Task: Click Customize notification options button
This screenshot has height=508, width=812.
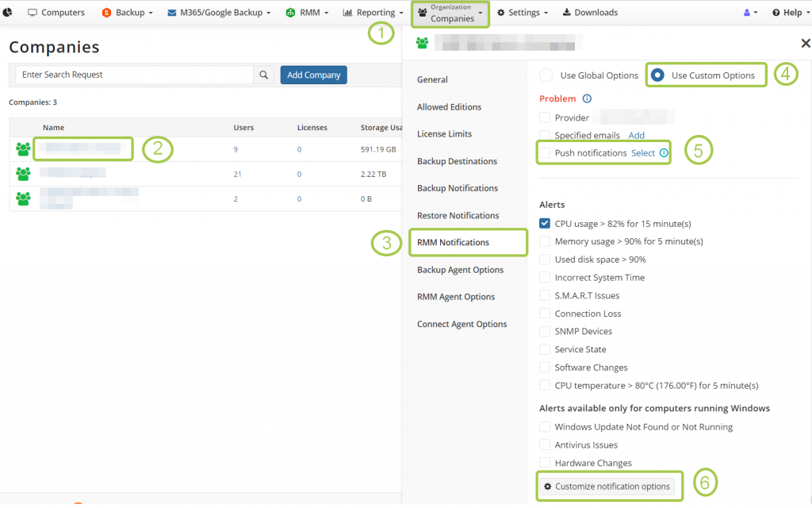Action: pyautogui.click(x=607, y=486)
